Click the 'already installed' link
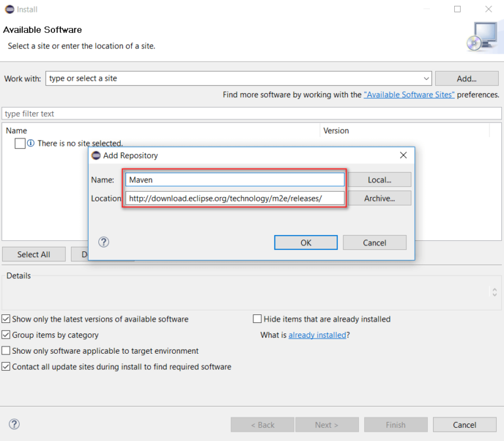 (x=317, y=335)
